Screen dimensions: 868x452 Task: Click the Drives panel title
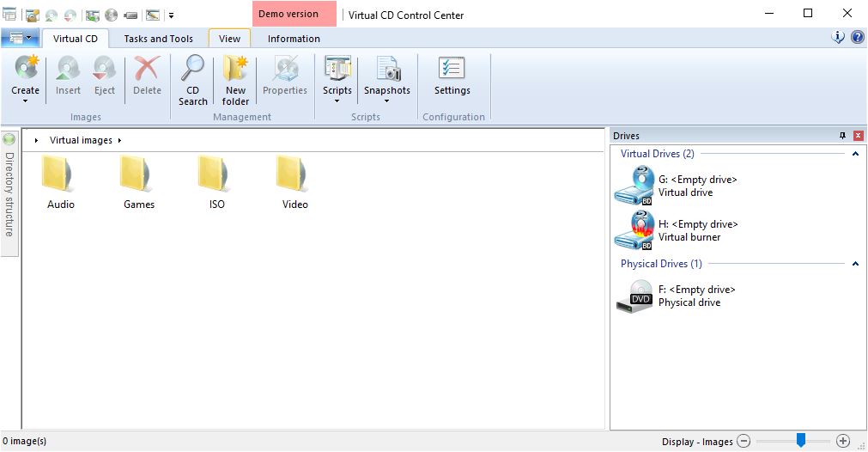point(626,136)
